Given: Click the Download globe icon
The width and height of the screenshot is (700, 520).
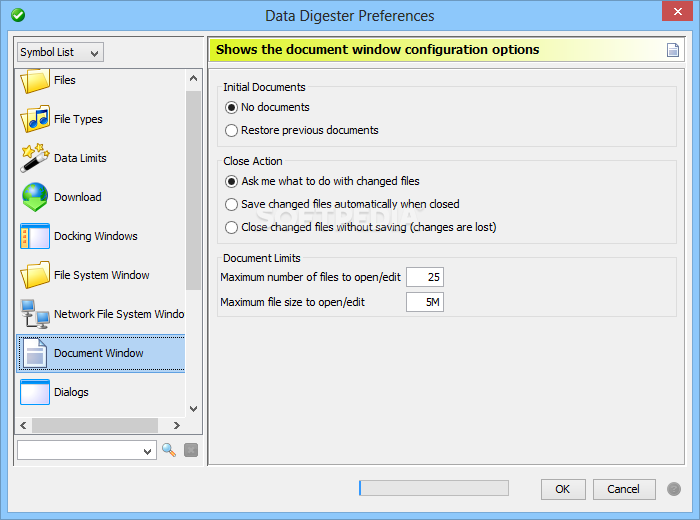Looking at the screenshot, I should pos(35,196).
